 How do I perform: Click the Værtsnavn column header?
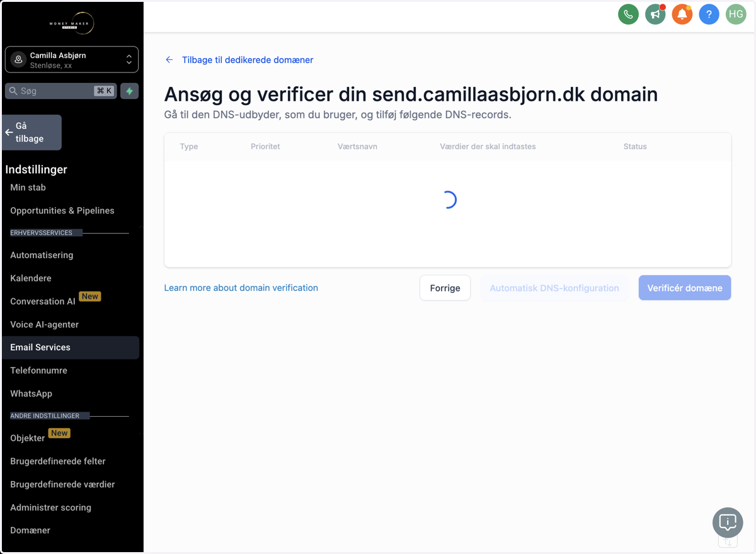click(357, 147)
